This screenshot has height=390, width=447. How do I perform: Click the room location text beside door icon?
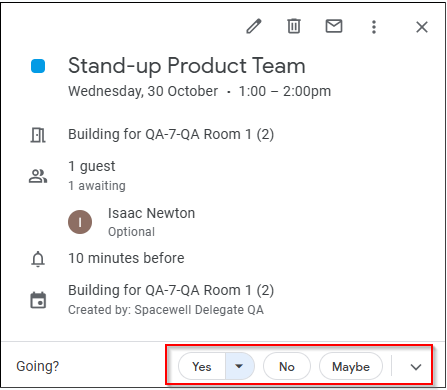coord(171,135)
